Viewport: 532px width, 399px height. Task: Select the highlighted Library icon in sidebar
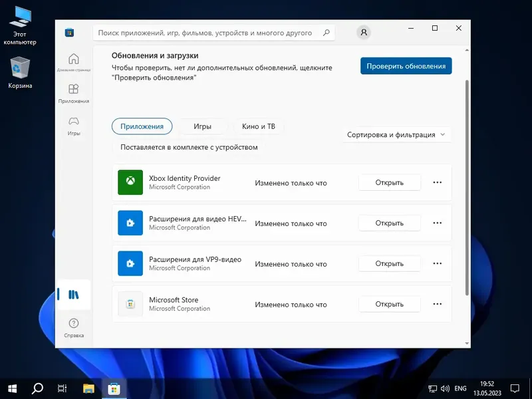click(74, 294)
